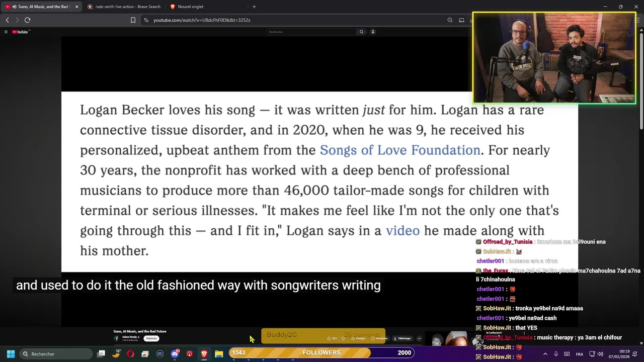
Task: Subscribe with the S'abonner button
Action: click(151, 338)
